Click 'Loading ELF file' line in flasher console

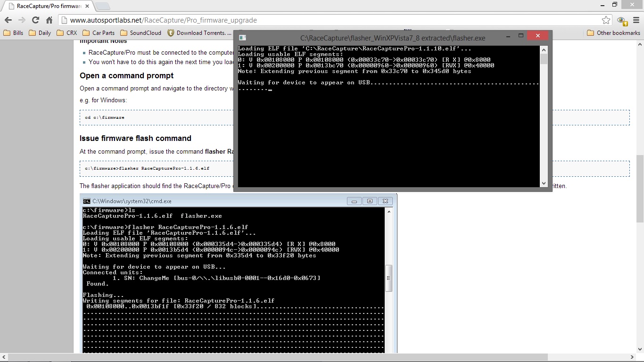(355, 49)
